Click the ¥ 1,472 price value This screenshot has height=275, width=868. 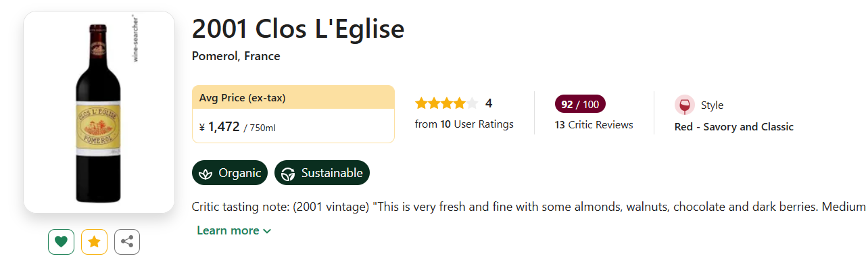click(223, 126)
